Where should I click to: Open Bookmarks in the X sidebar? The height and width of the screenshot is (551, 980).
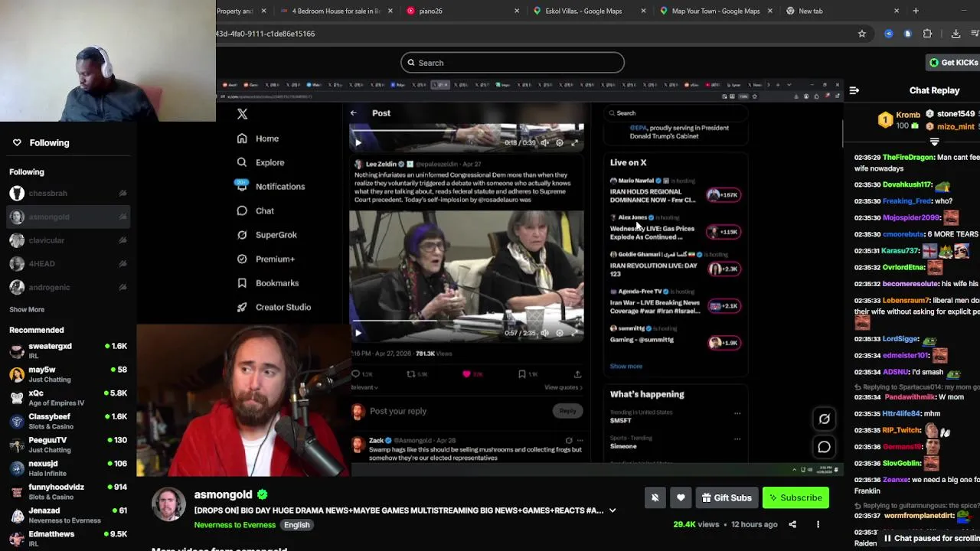267,283
